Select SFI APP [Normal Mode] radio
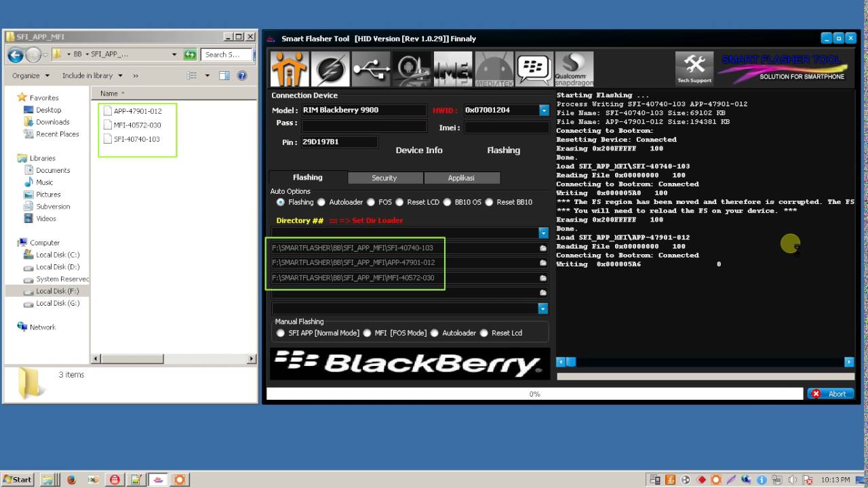Screen dimensions: 868x488 pyautogui.click(x=281, y=333)
